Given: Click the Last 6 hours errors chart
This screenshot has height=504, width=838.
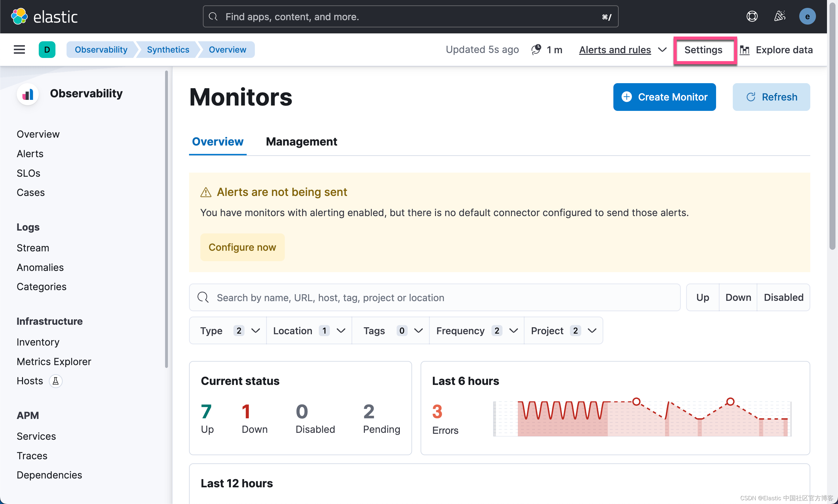Looking at the screenshot, I should click(642, 418).
